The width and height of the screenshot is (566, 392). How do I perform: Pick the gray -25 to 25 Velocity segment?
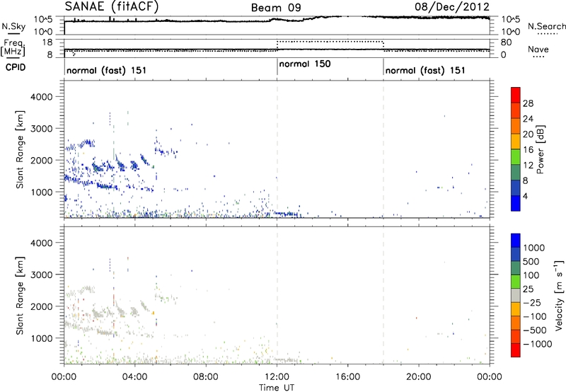(516, 295)
